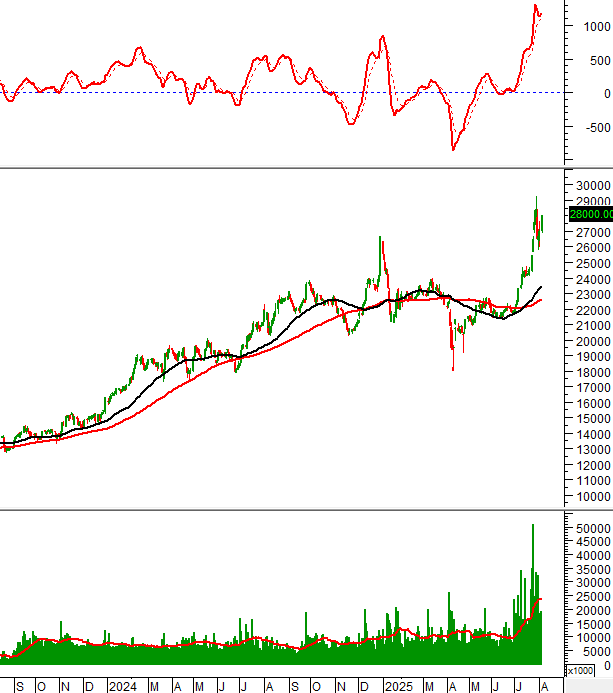Click the 20000 label on price axis
The image size is (613, 693).
[x=594, y=342]
